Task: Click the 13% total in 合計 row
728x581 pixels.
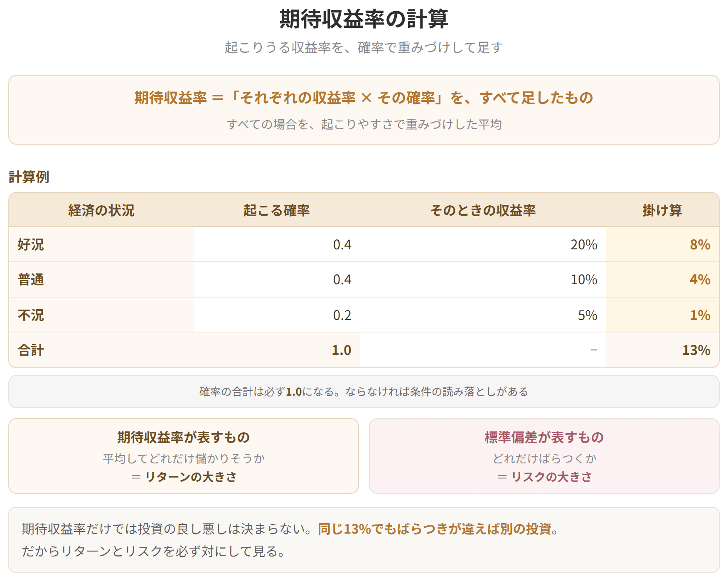Action: click(696, 350)
